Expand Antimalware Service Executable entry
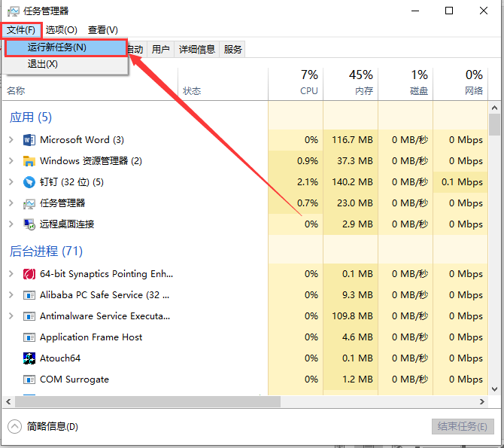 (11, 316)
